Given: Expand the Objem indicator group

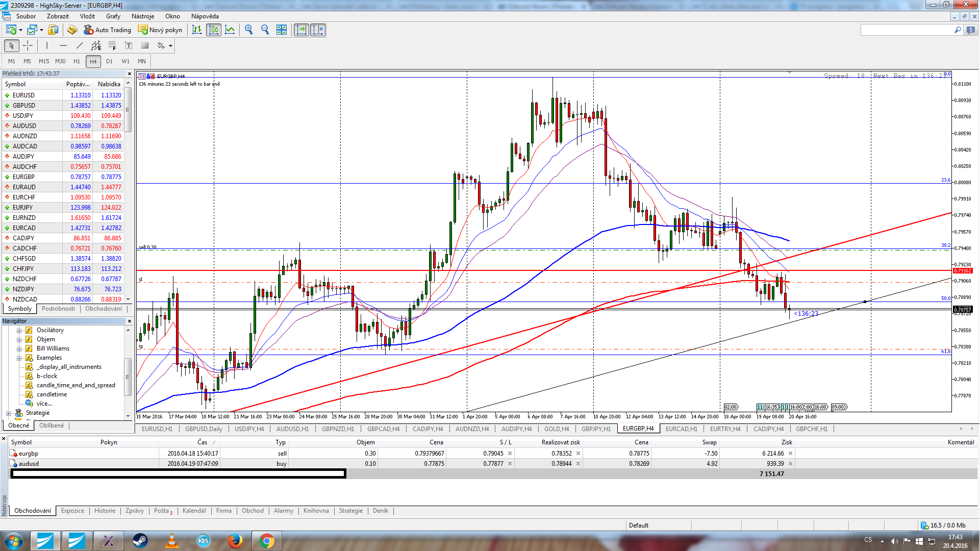Looking at the screenshot, I should pos(19,340).
